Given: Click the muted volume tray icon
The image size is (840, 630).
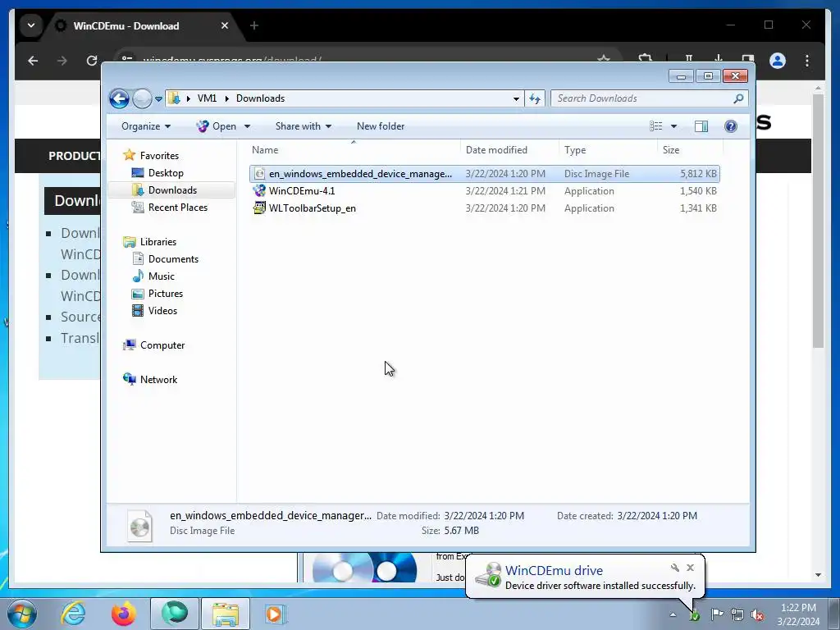Looking at the screenshot, I should 757,615.
